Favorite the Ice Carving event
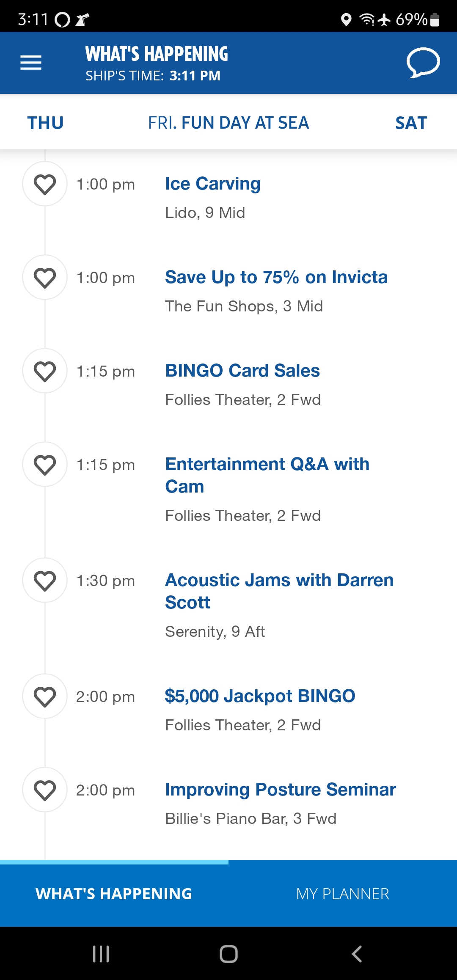Viewport: 457px width, 980px height. tap(45, 184)
